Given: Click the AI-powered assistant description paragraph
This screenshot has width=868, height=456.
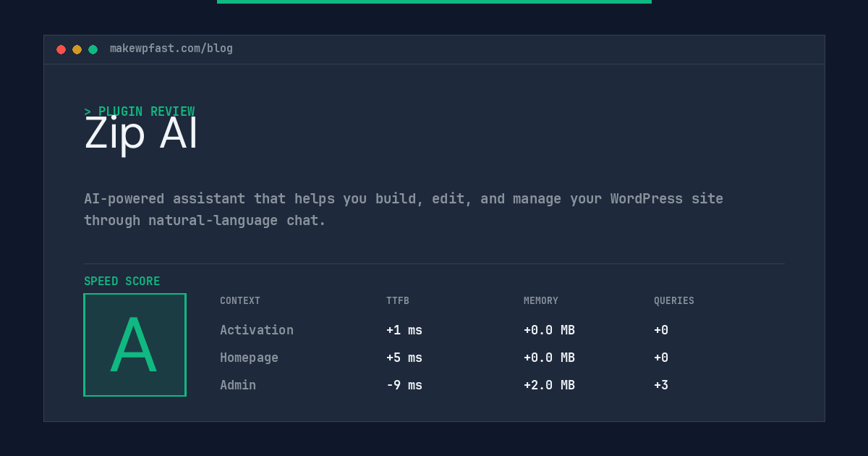Looking at the screenshot, I should coord(404,209).
